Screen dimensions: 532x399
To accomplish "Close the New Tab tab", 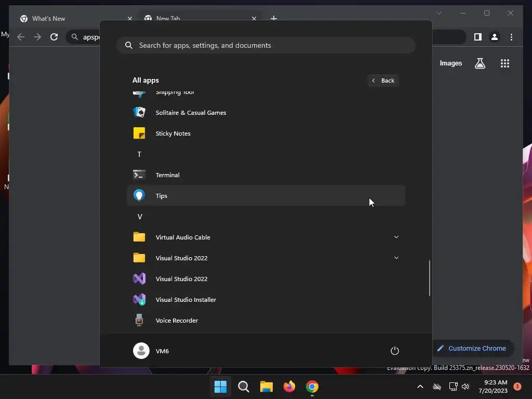I will (x=254, y=18).
